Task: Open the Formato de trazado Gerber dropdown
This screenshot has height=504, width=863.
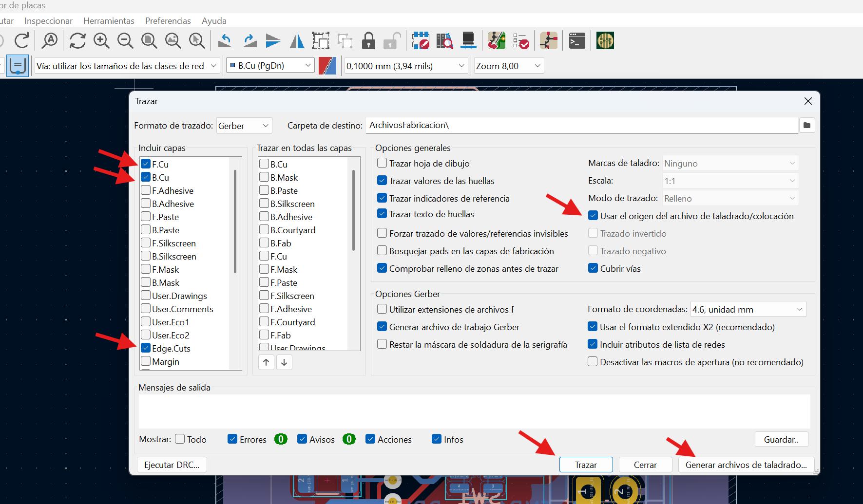Action: tap(244, 126)
